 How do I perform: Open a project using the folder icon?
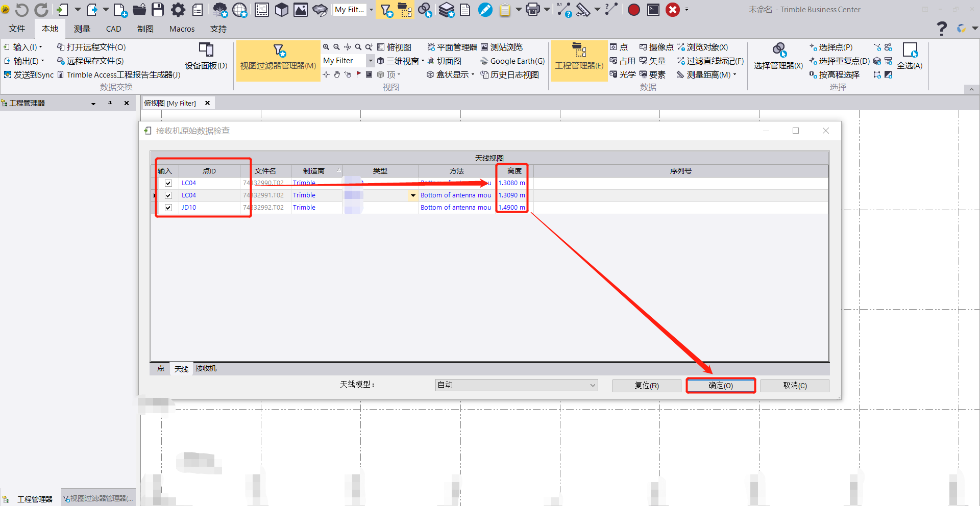tap(139, 9)
